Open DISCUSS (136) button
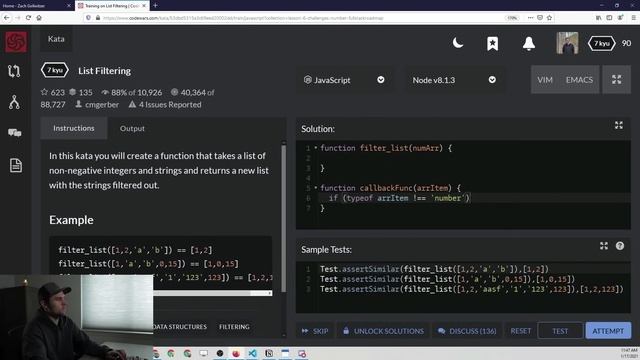The height and width of the screenshot is (360, 640). pyautogui.click(x=467, y=331)
